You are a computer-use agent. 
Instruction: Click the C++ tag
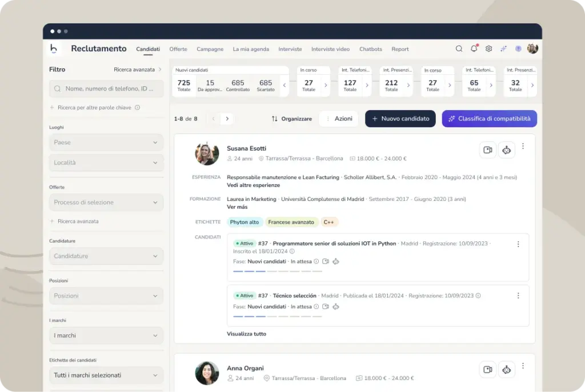pyautogui.click(x=328, y=222)
